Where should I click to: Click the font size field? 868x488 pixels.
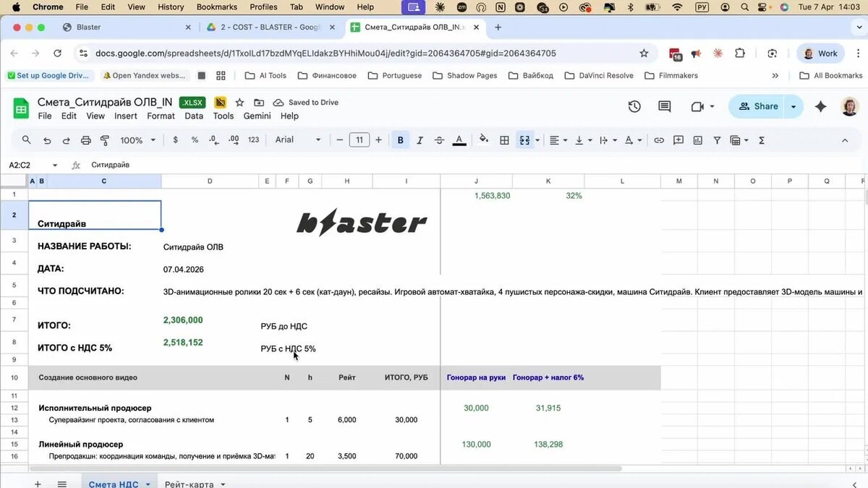pos(359,140)
